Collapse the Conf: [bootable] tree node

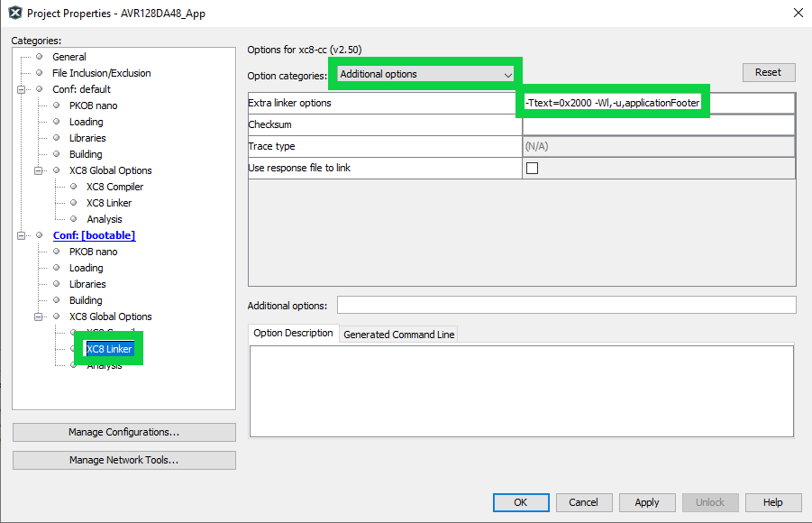[x=21, y=235]
